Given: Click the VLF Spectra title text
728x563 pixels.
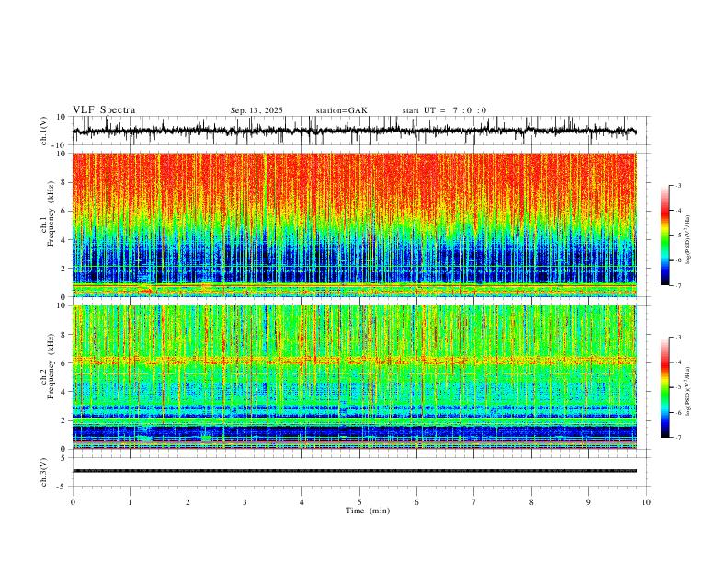Looking at the screenshot, I should coord(104,110).
